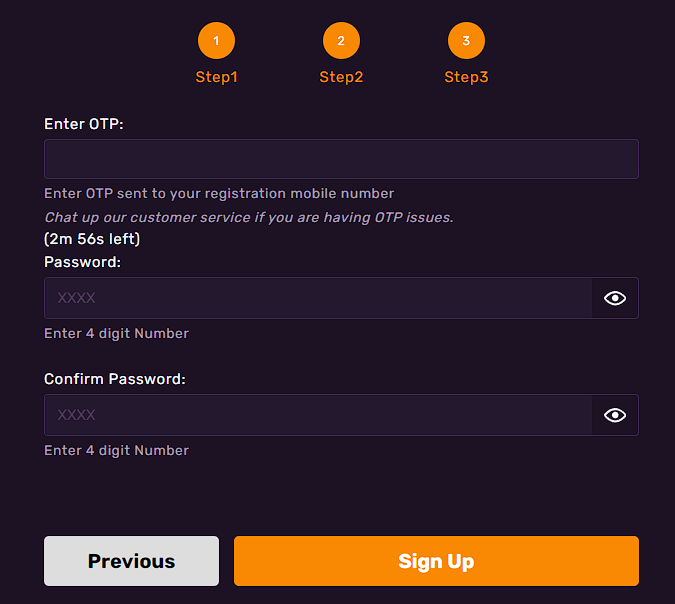This screenshot has width=675, height=604.
Task: Click into the Password XXXX field
Action: (x=318, y=298)
